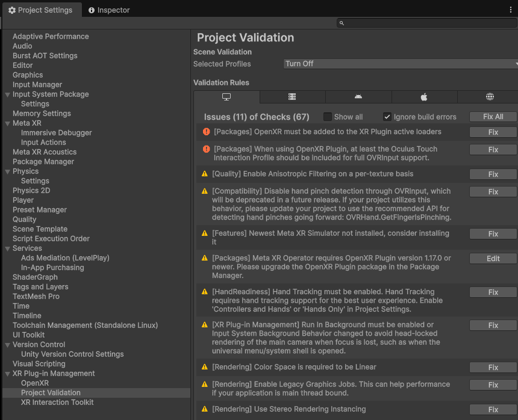Collapse the XR Plug-in Management node
This screenshot has width=518, height=420.
pyautogui.click(x=7, y=374)
